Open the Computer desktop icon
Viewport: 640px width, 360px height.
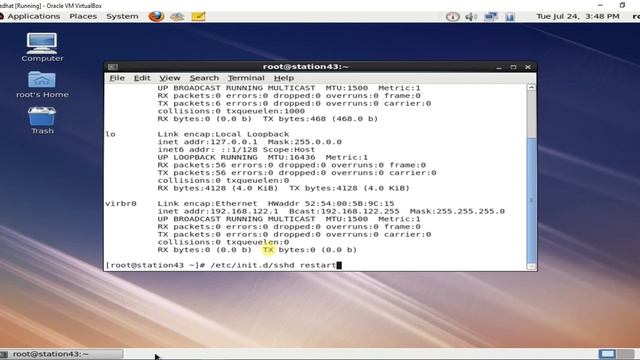point(42,47)
